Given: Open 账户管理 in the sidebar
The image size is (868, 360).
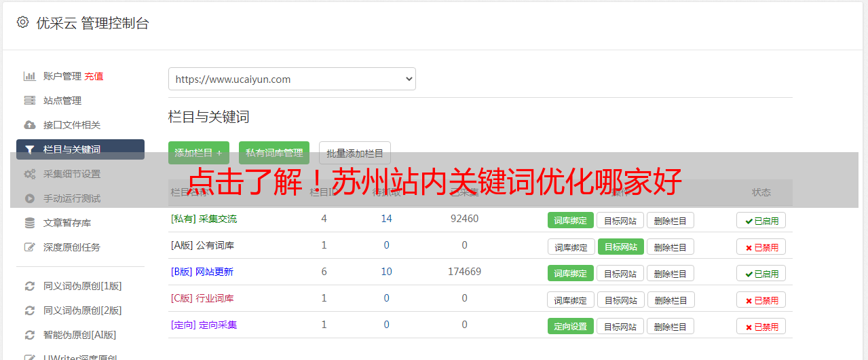Looking at the screenshot, I should 62,76.
